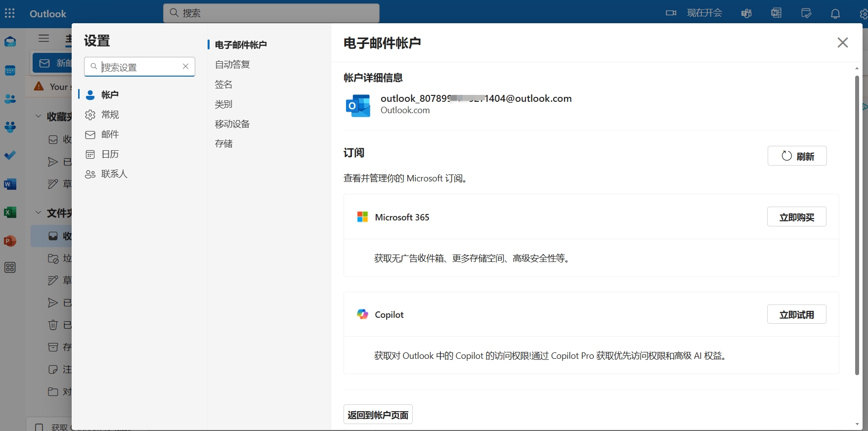
Task: Open the Groups icon in the left rail
Action: tap(10, 127)
